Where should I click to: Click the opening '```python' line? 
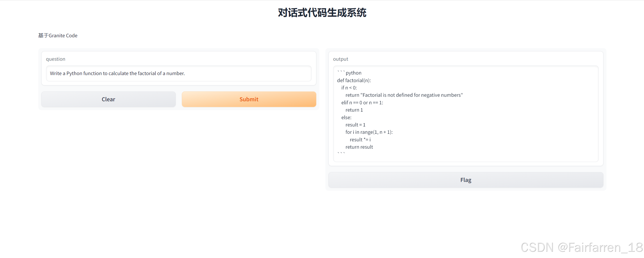[x=349, y=73]
